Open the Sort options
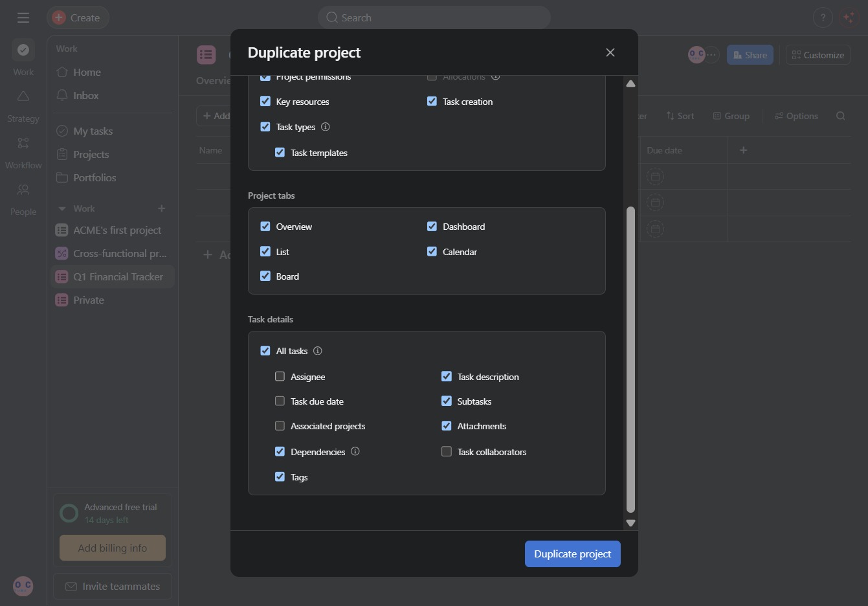Image resolution: width=868 pixels, height=606 pixels. (x=680, y=116)
